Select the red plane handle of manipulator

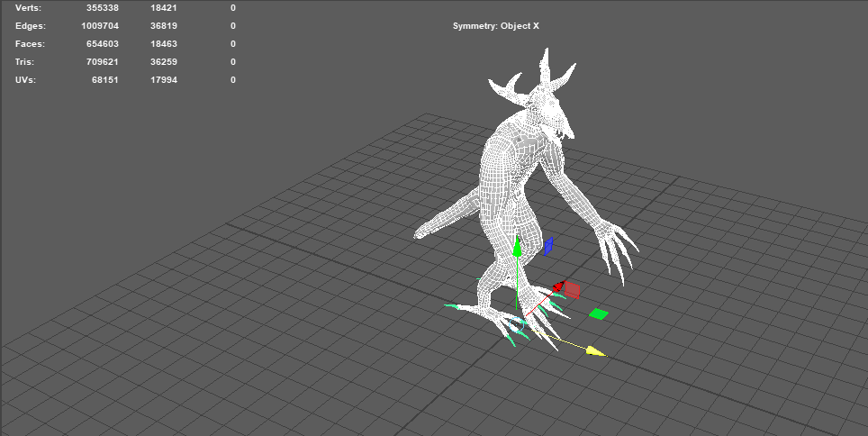[x=571, y=290]
